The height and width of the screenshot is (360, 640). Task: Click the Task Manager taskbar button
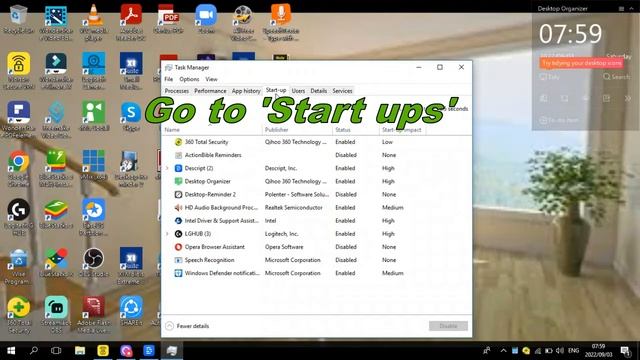tap(172, 351)
